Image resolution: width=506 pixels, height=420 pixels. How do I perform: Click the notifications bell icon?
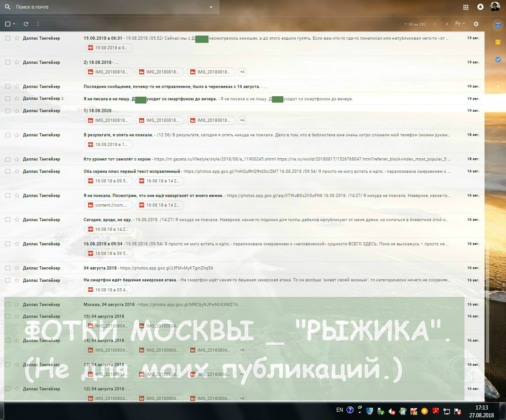point(480,7)
